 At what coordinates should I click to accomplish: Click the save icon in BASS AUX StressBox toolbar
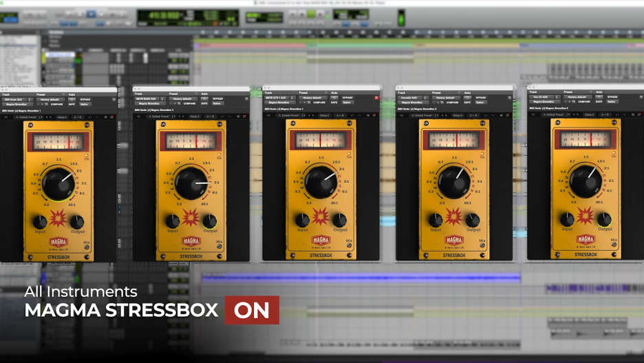(238, 116)
